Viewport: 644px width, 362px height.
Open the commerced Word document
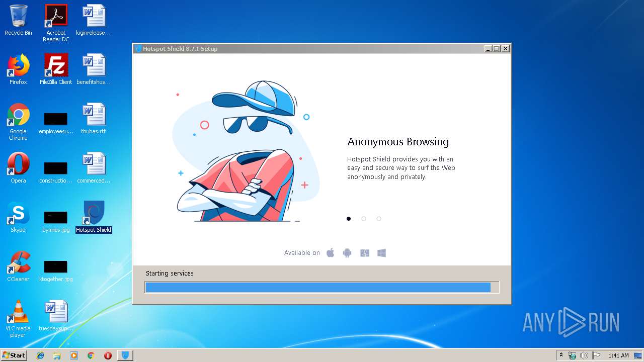(94, 168)
